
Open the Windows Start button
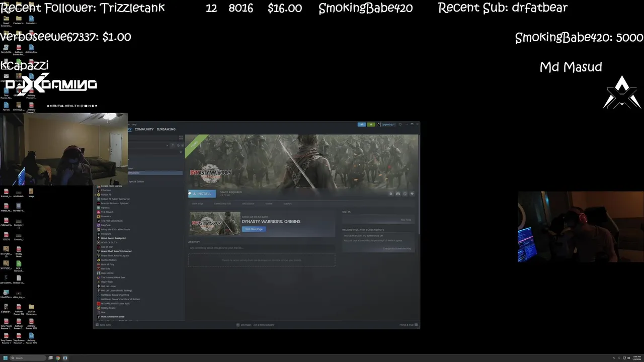(6, 358)
